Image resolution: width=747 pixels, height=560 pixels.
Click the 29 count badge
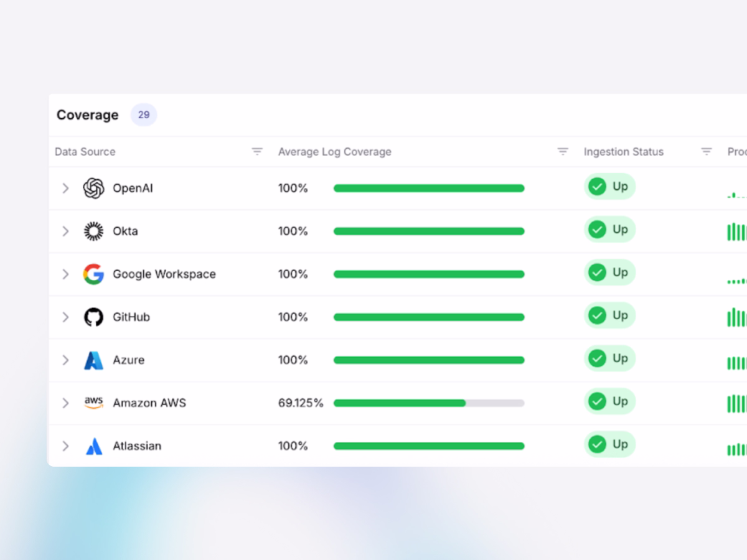144,114
